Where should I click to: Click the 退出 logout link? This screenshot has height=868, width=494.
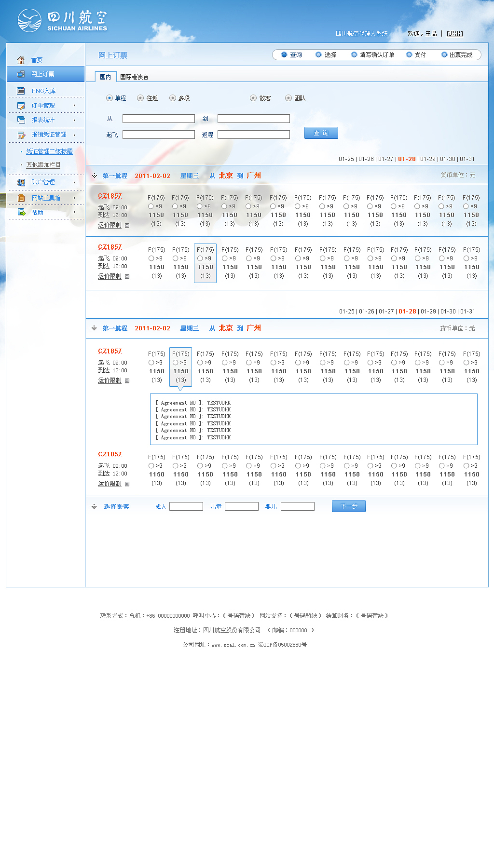tap(455, 34)
